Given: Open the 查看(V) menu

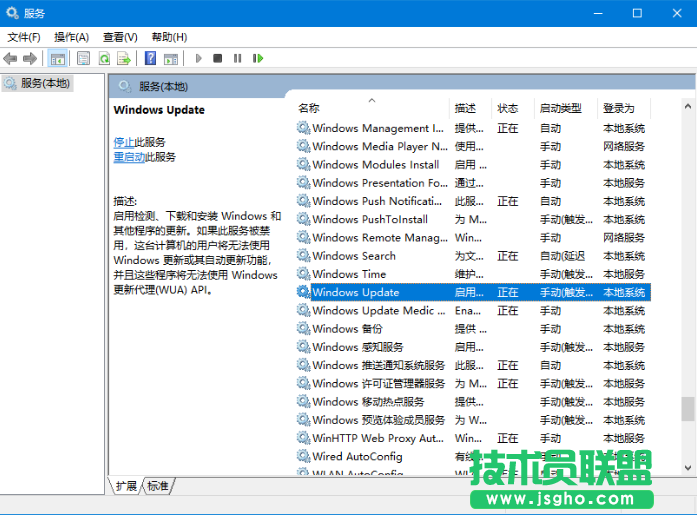Looking at the screenshot, I should (120, 37).
